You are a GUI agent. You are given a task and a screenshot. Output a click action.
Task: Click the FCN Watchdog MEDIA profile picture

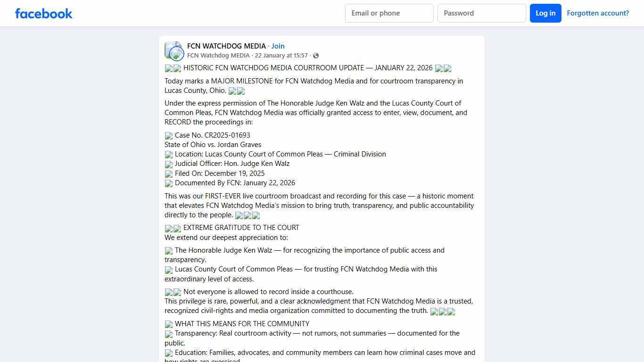173,50
